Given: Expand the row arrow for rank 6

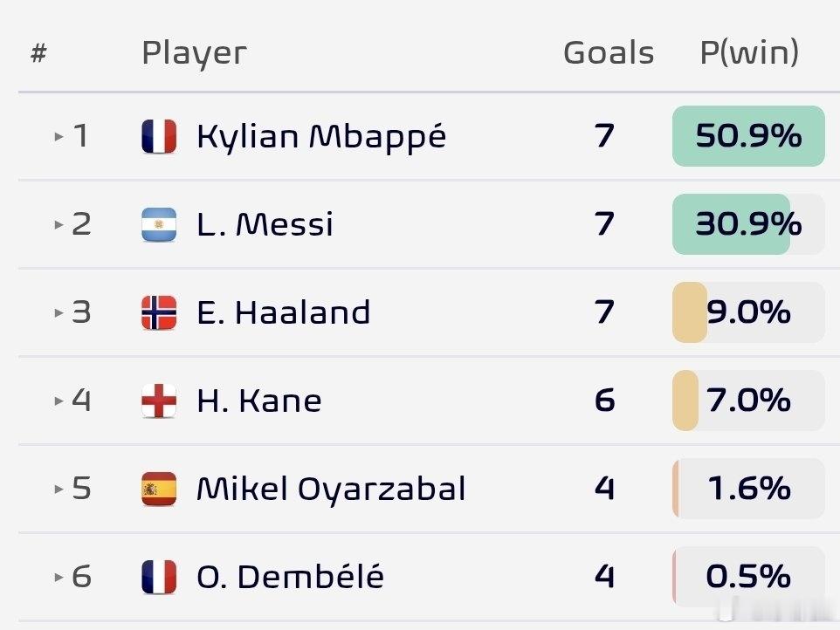Looking at the screenshot, I should [59, 577].
